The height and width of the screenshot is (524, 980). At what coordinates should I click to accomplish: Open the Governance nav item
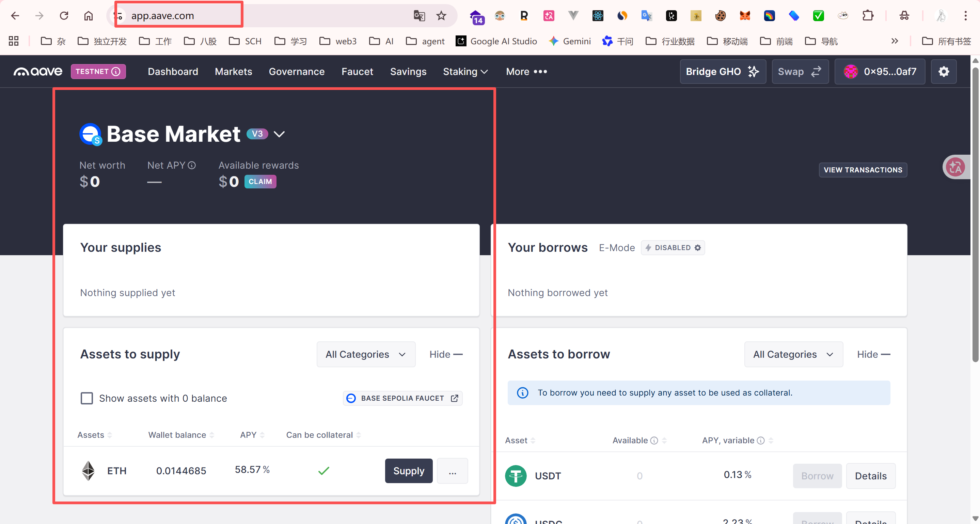pyautogui.click(x=296, y=72)
